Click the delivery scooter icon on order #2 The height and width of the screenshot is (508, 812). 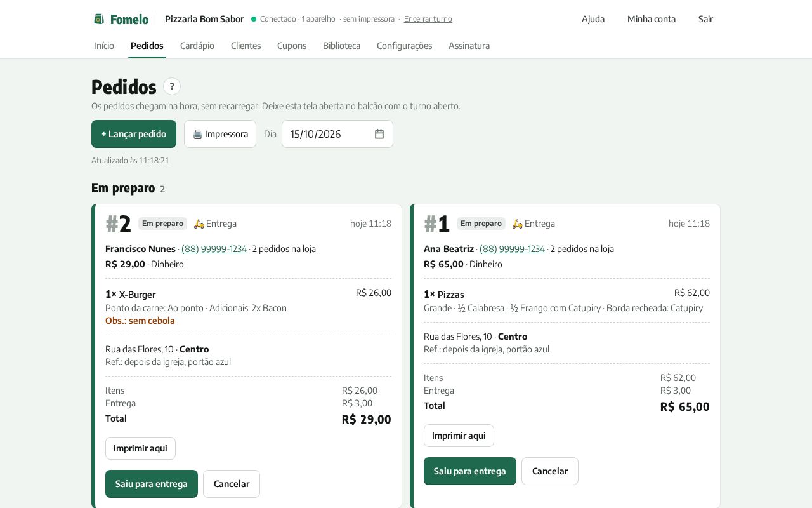point(199,224)
